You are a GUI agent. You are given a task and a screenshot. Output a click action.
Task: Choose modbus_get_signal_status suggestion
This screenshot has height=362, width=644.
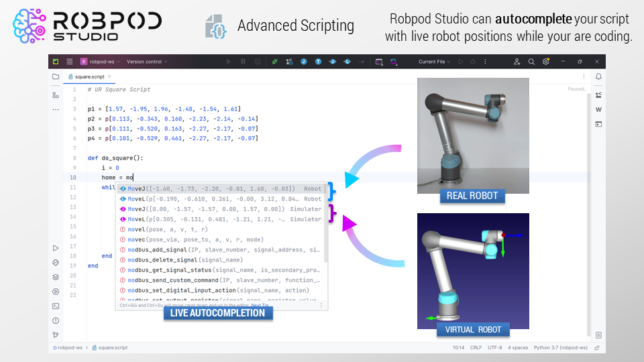click(221, 270)
